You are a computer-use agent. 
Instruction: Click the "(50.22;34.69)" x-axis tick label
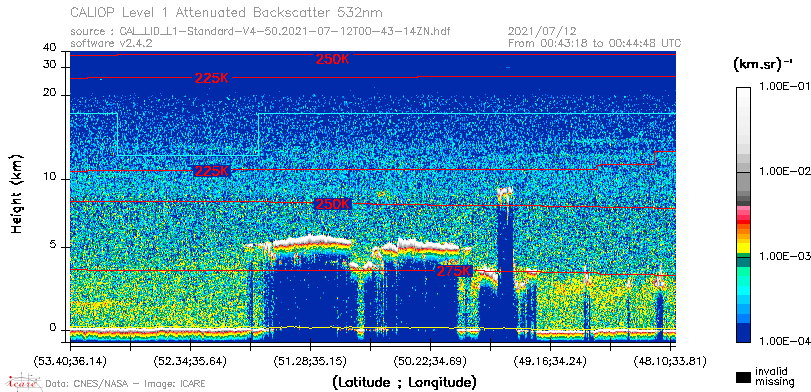[x=430, y=361]
